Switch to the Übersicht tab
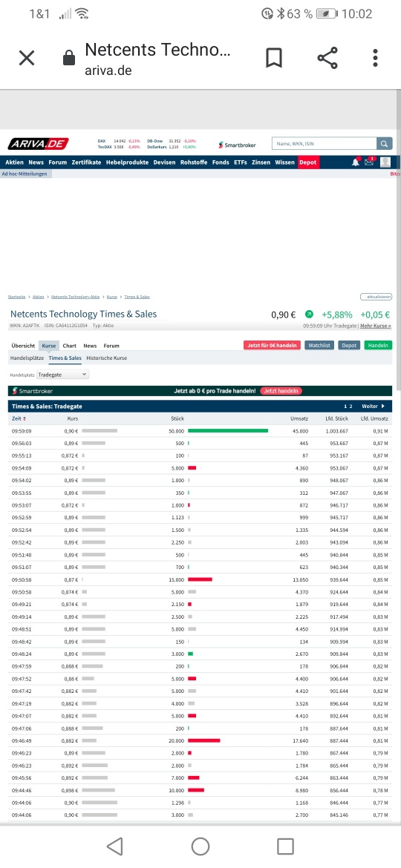Screen dimensions: 401x868 [23, 346]
